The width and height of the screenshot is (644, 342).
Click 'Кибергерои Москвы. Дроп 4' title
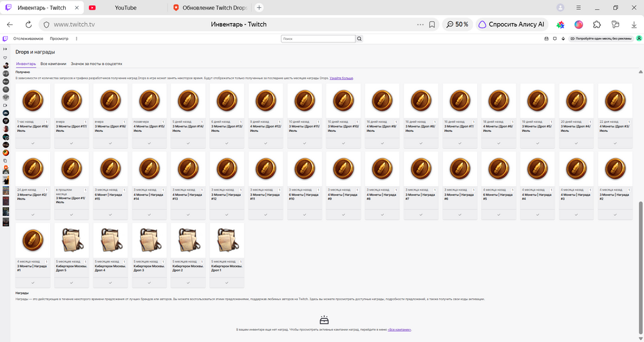coord(109,268)
